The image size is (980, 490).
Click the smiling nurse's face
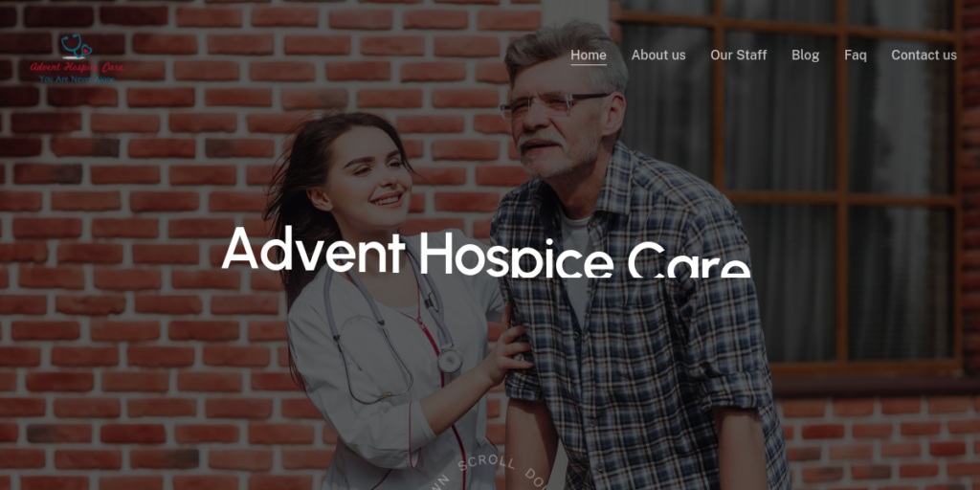pos(368,178)
